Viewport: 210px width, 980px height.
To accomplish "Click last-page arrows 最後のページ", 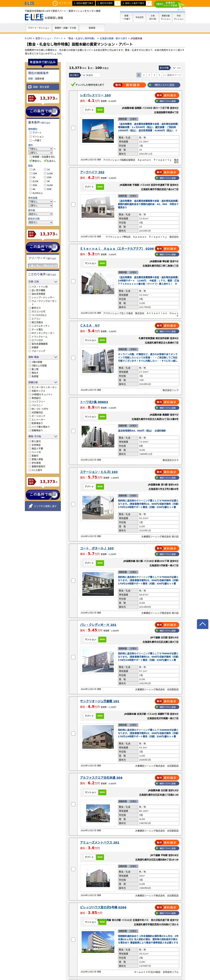I will (172, 75).
